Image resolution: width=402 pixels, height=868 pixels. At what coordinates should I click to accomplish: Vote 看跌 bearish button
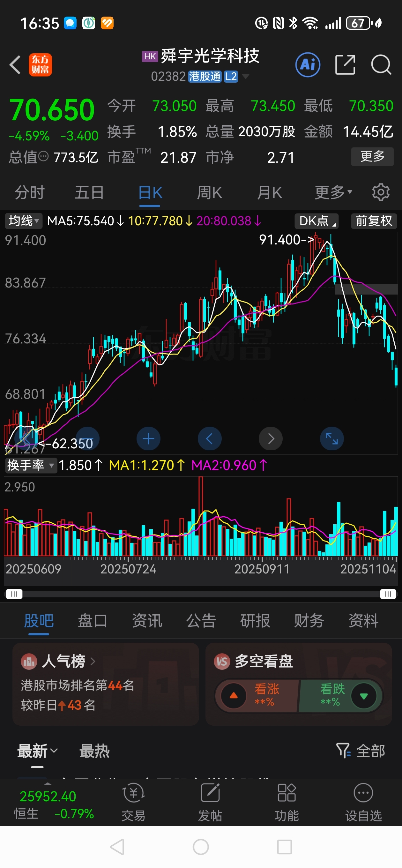pos(341,695)
